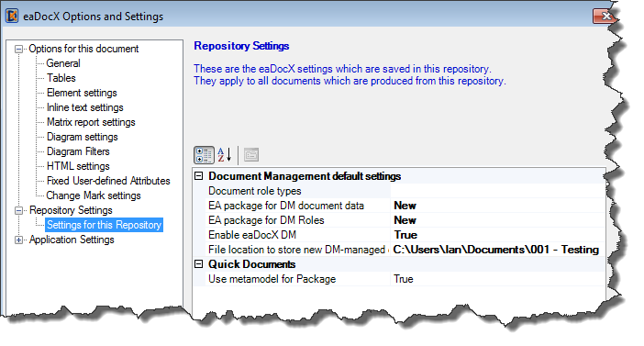Switch property grid to Categorized view
Image resolution: width=644 pixels, height=346 pixels.
click(x=204, y=155)
